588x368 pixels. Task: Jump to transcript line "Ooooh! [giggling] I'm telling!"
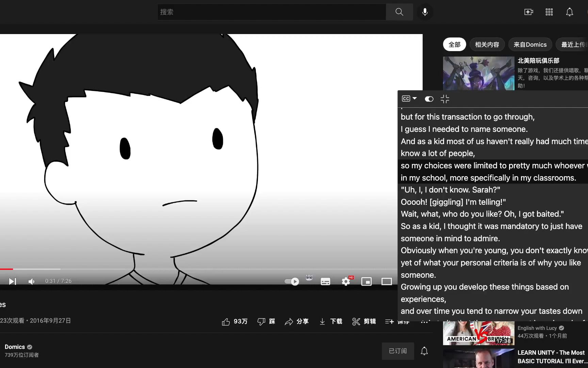[x=453, y=202]
